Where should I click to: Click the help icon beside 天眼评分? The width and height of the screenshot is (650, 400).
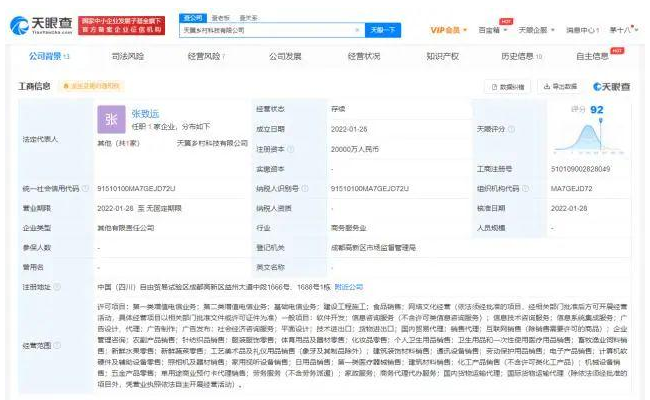coord(512,129)
